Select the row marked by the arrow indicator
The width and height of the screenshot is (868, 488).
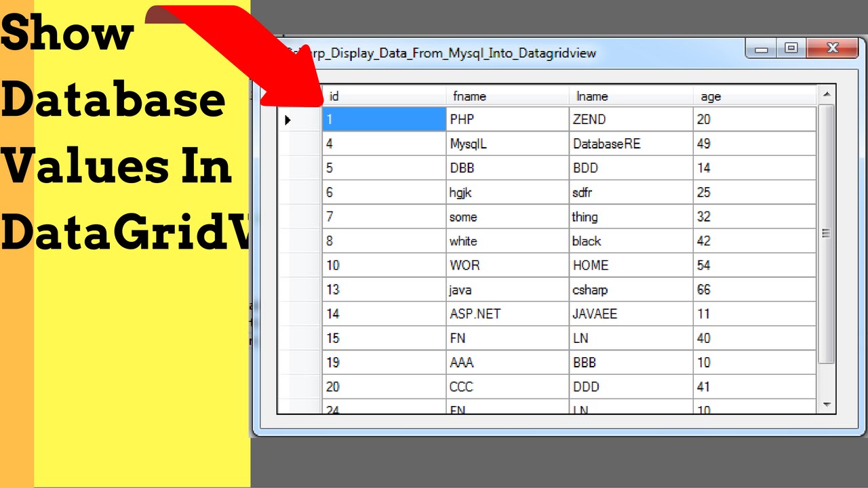300,119
